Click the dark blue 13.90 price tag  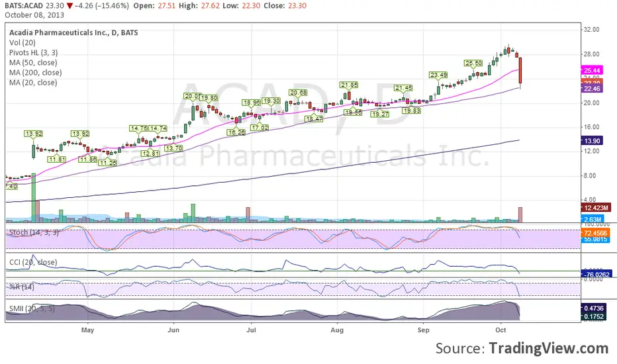coord(592,141)
